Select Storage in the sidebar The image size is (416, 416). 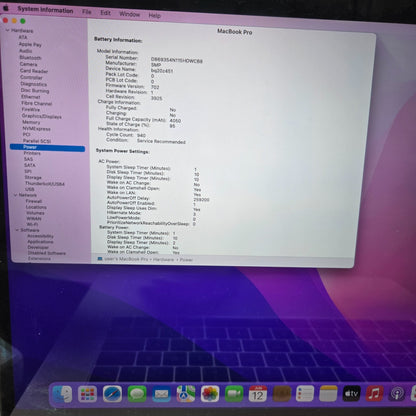33,177
